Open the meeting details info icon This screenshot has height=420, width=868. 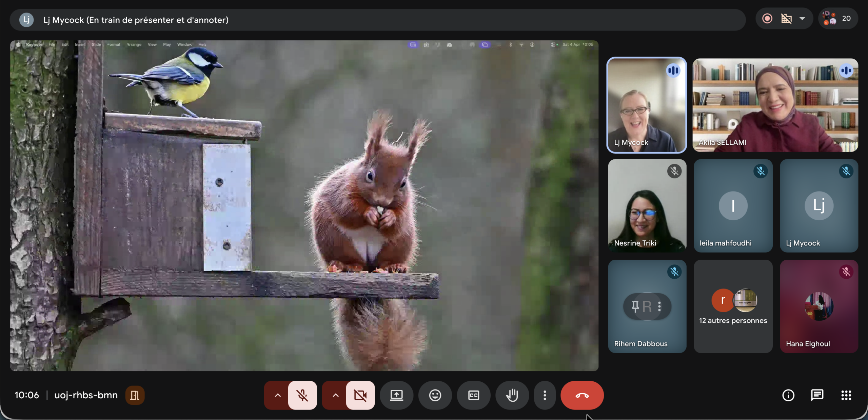pos(788,395)
